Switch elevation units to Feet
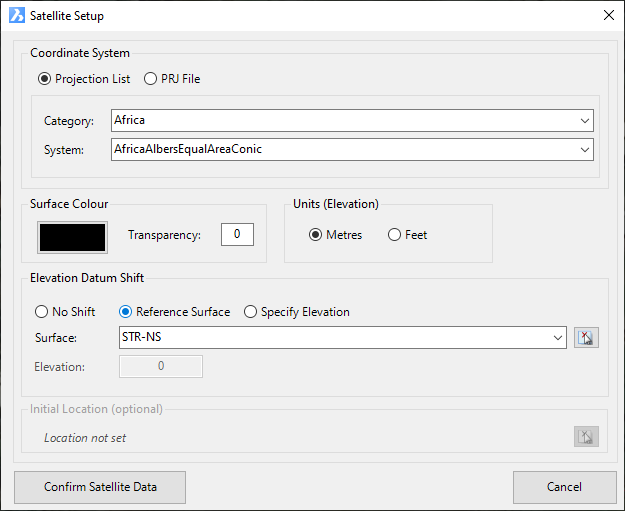This screenshot has height=511, width=625. (x=394, y=235)
